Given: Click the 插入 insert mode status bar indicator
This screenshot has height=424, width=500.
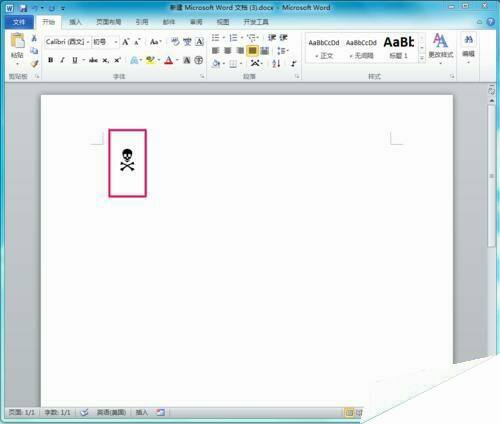Looking at the screenshot, I should 142,412.
